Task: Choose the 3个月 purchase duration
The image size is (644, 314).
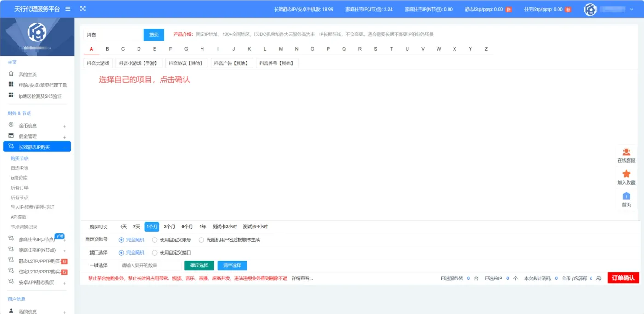Action: click(x=169, y=227)
